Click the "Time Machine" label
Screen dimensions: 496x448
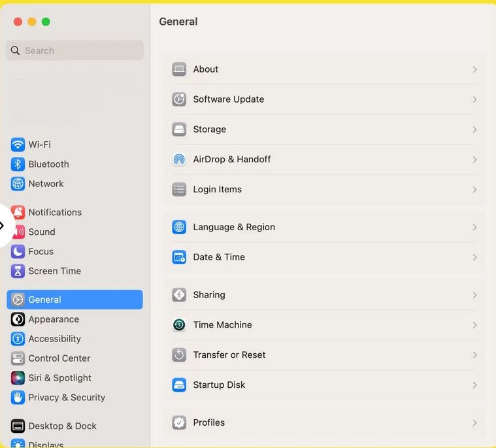click(223, 325)
